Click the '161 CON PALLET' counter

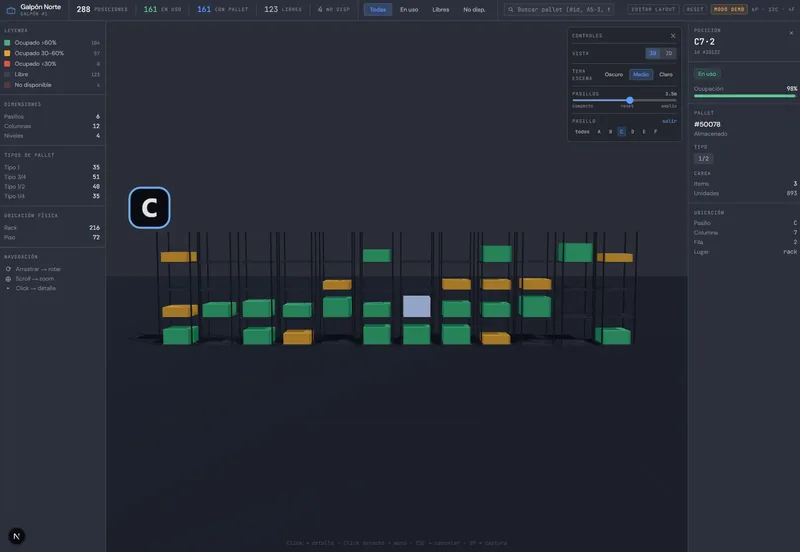(222, 9)
